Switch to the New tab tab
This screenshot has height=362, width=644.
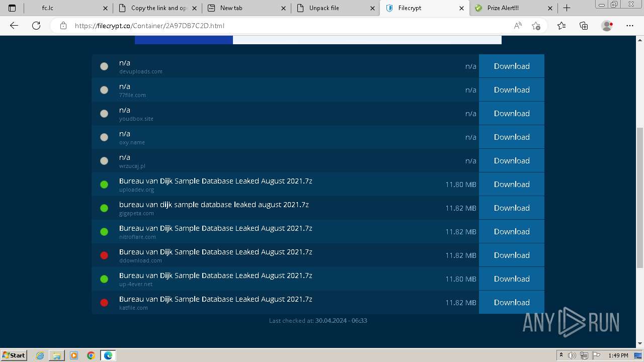click(246, 8)
